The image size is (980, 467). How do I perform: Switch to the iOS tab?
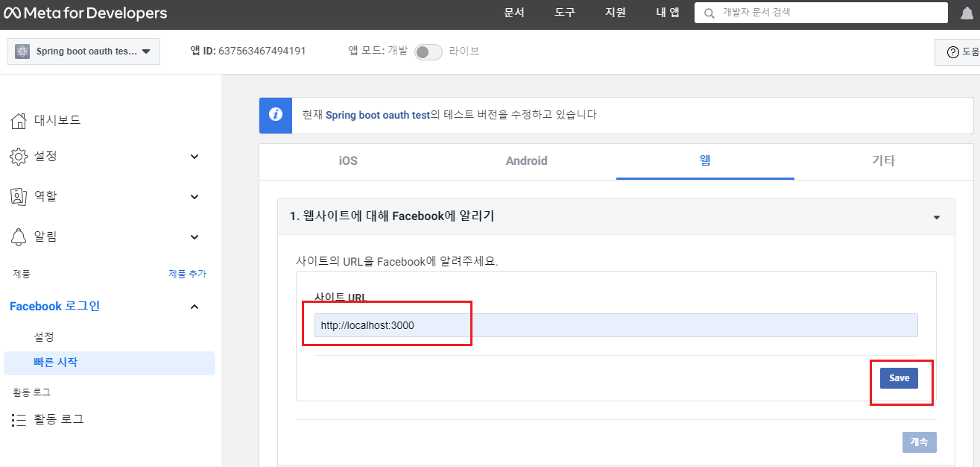(x=348, y=161)
